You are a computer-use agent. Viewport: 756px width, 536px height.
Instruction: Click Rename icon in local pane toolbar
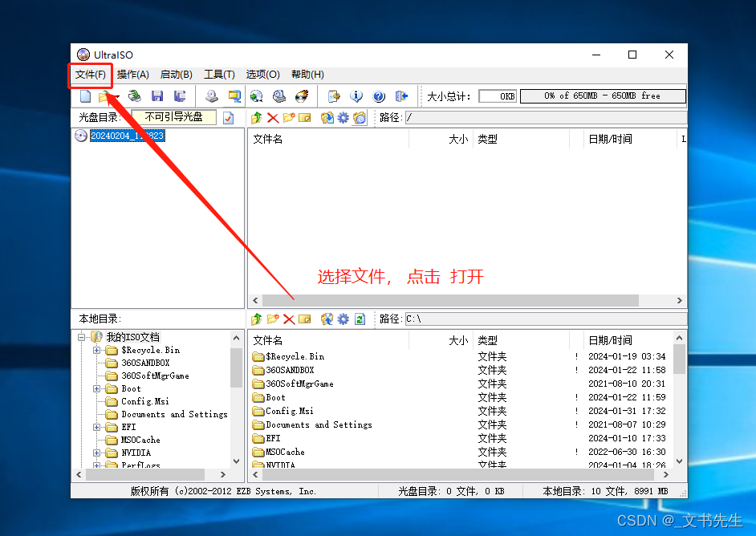tap(305, 319)
